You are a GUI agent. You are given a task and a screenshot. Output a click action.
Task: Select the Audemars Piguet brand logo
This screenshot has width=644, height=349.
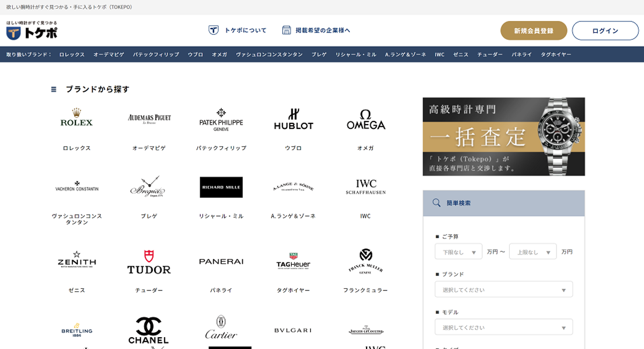[x=149, y=118]
